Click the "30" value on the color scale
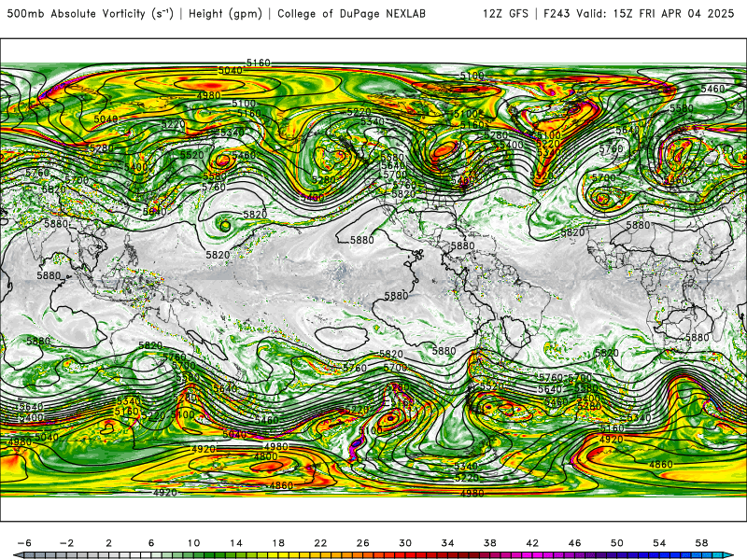This screenshot has width=747, height=560. 405,543
